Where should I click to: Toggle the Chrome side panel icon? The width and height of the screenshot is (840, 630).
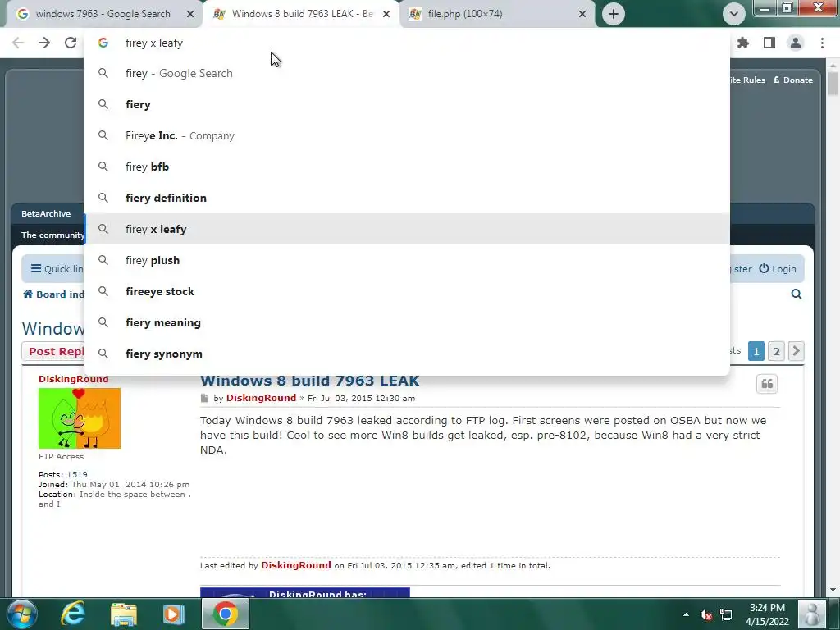[769, 43]
